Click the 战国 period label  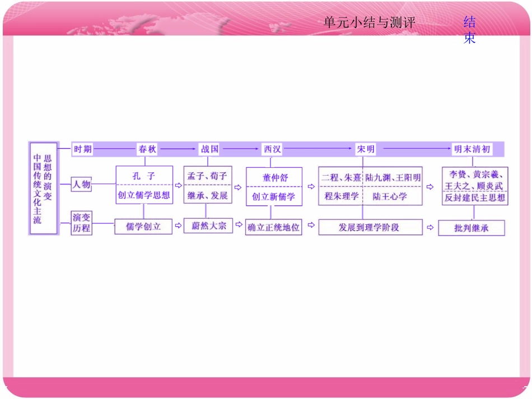(x=209, y=149)
